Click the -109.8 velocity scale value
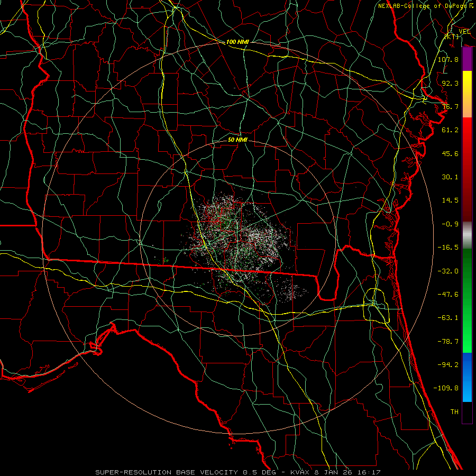The image size is (476, 476). pos(446,388)
